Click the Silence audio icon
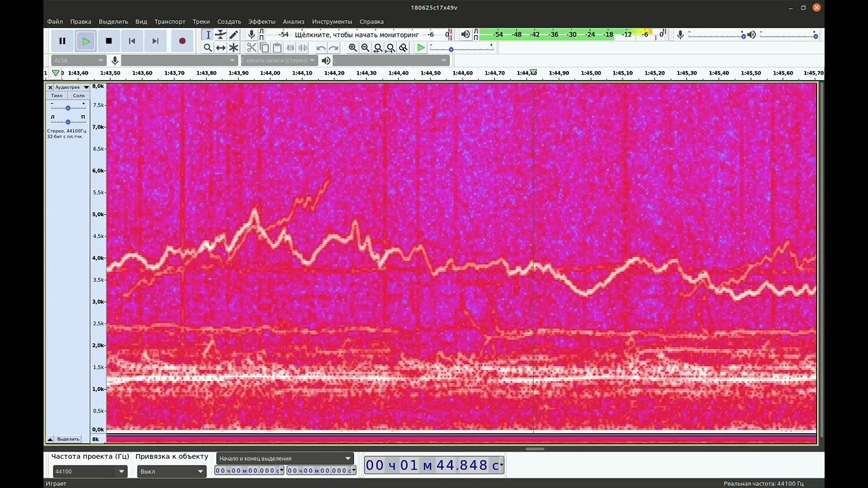868x488 pixels. click(303, 47)
